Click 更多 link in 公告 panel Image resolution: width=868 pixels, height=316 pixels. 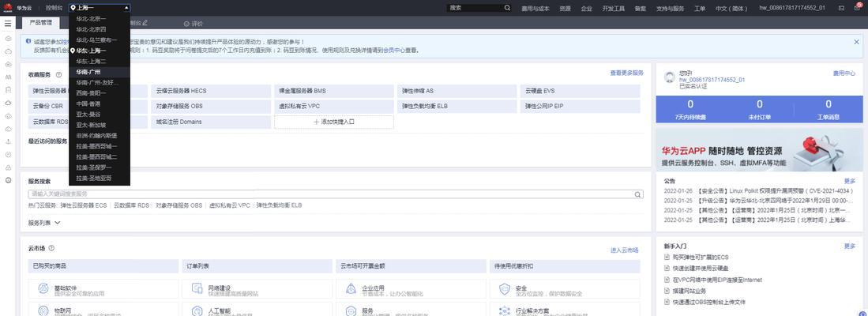pyautogui.click(x=850, y=181)
